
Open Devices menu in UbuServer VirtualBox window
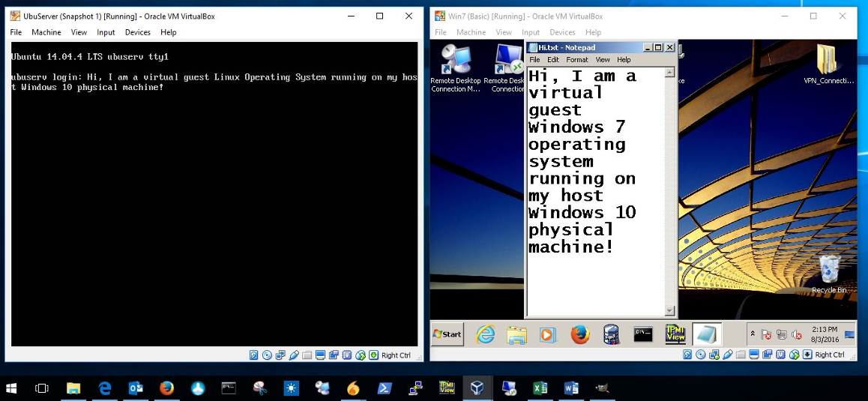click(x=137, y=32)
